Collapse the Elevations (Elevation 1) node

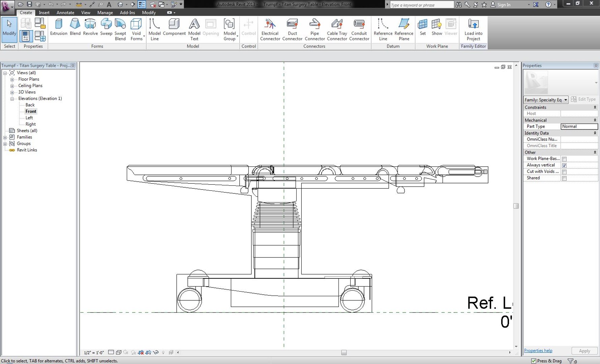pyautogui.click(x=12, y=99)
